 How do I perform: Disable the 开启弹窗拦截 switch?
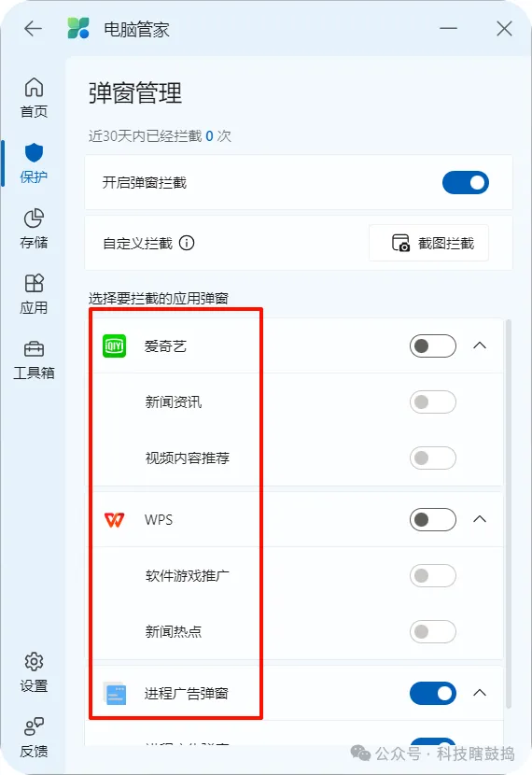(x=466, y=183)
